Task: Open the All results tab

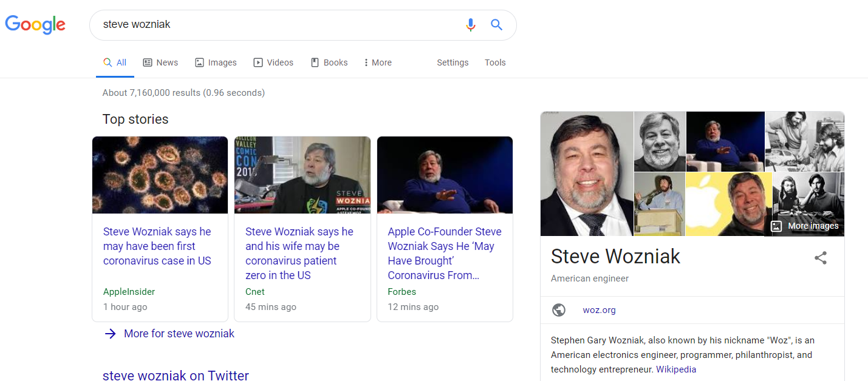Action: pyautogui.click(x=115, y=62)
